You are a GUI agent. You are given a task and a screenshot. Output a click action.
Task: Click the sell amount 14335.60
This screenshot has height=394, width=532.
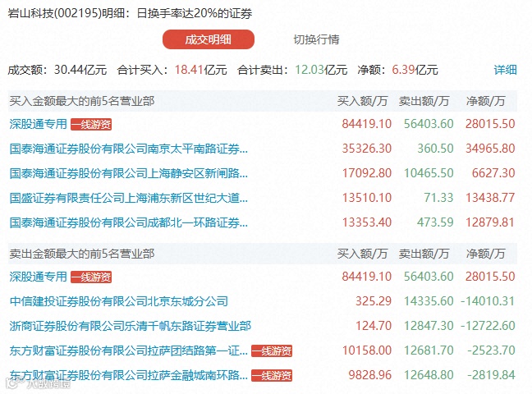(x=429, y=301)
